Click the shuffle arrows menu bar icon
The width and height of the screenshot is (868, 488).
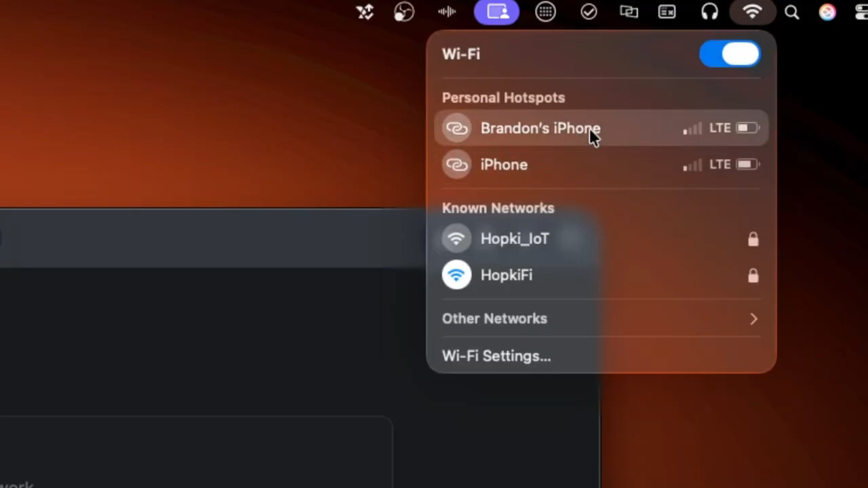click(x=365, y=12)
